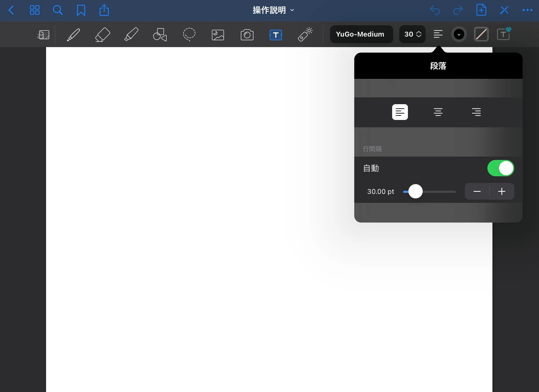Screen dimensions: 539x392
Task: Choose right text alignment
Action: [476, 112]
